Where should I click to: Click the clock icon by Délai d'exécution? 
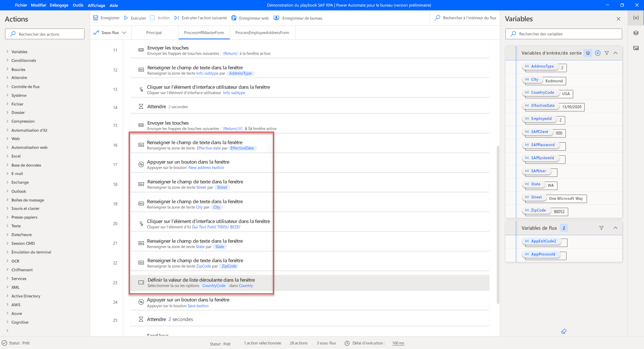(x=347, y=343)
